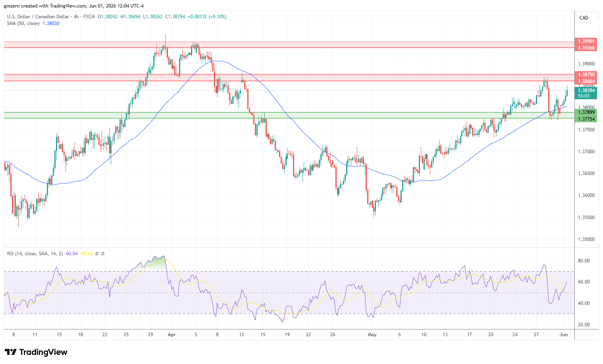Screen dimensions: 603x364
Task: Click the 29 date axis label
Action: click(x=150, y=335)
